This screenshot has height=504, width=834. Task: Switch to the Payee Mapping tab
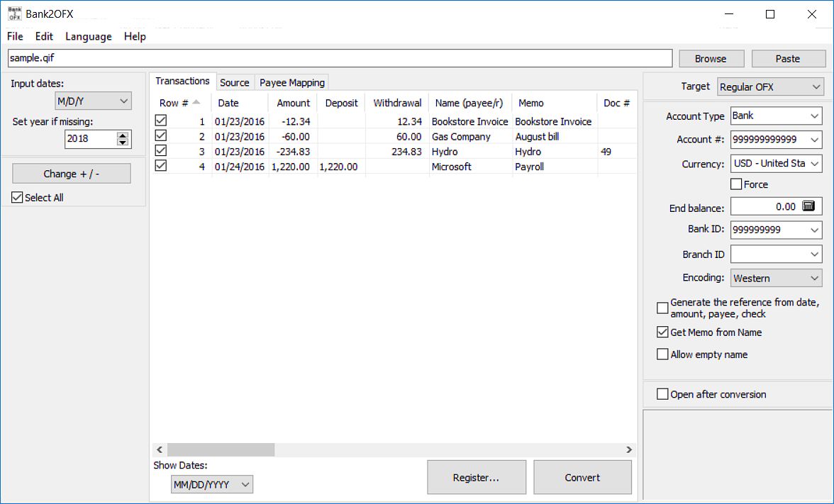pyautogui.click(x=292, y=82)
